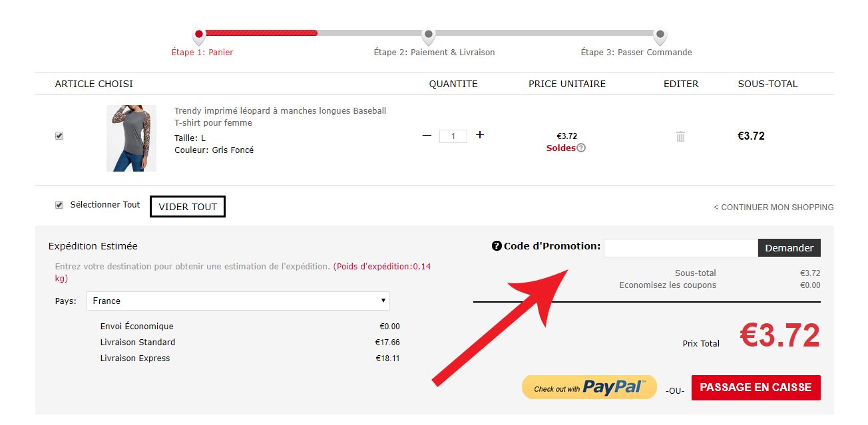Toggle the Sélectionner Tout checkbox
Screen dimensions: 868x425
pyautogui.click(x=59, y=205)
